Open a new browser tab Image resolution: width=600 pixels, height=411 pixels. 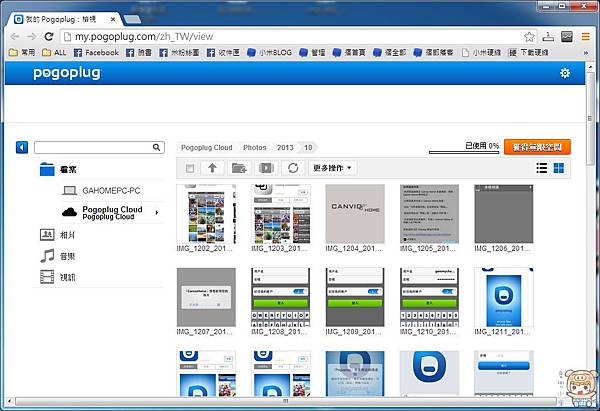[132, 19]
